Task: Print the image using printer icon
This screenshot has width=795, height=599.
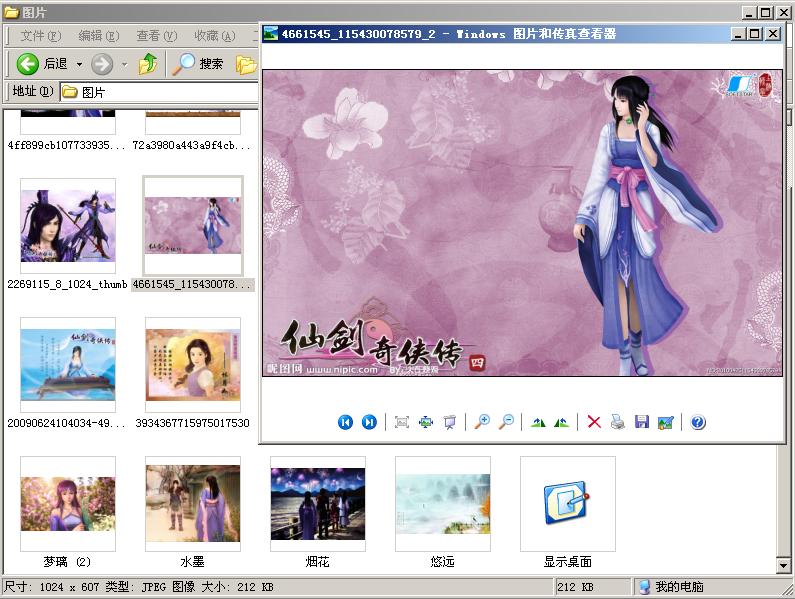Action: [618, 422]
